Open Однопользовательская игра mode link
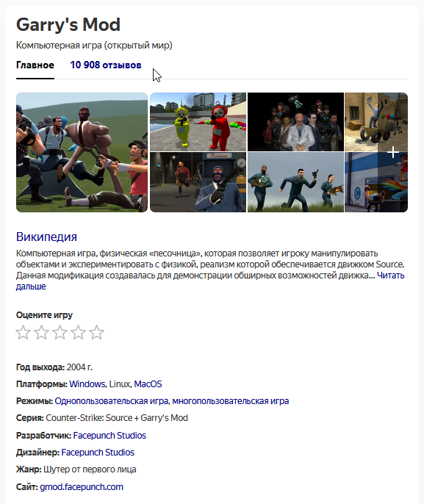 (x=112, y=401)
